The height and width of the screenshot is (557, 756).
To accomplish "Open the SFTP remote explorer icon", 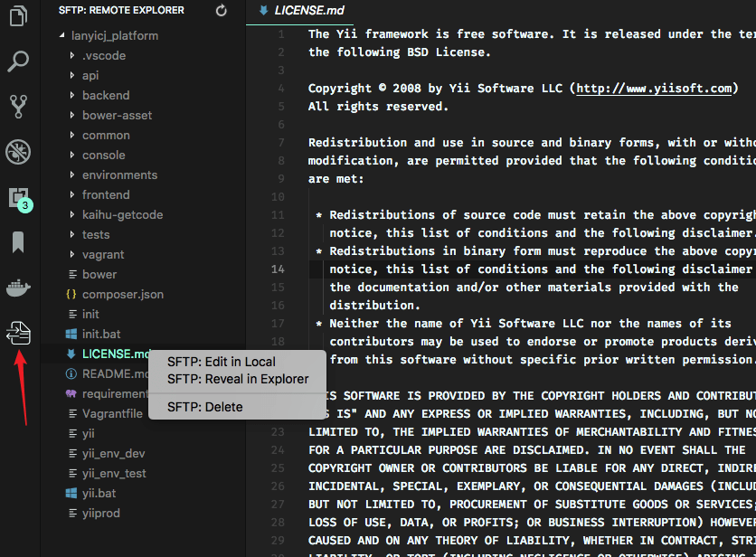I will 19,333.
